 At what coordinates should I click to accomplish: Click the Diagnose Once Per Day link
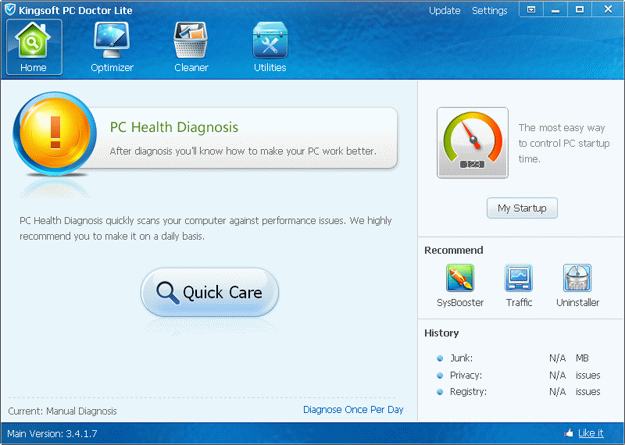pos(353,410)
